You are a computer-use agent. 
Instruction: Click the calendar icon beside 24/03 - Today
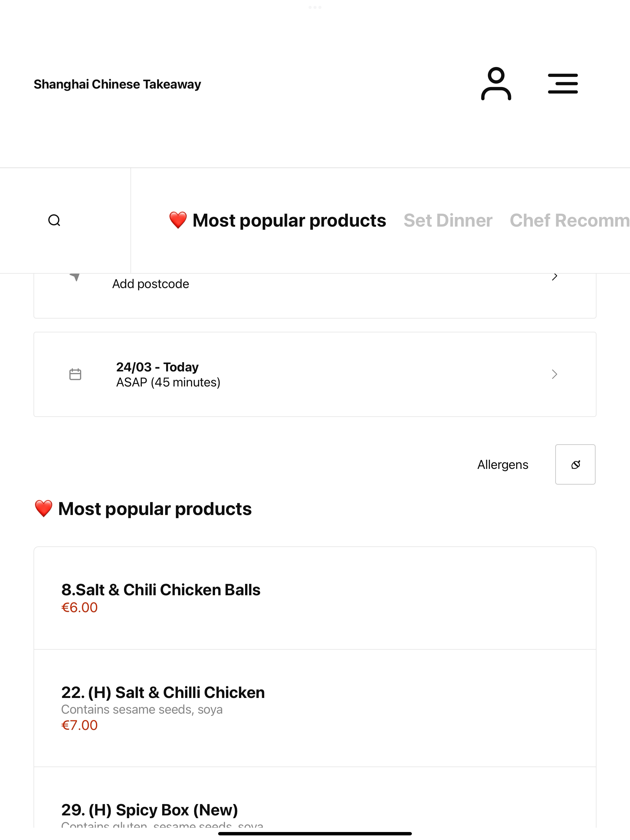point(75,374)
